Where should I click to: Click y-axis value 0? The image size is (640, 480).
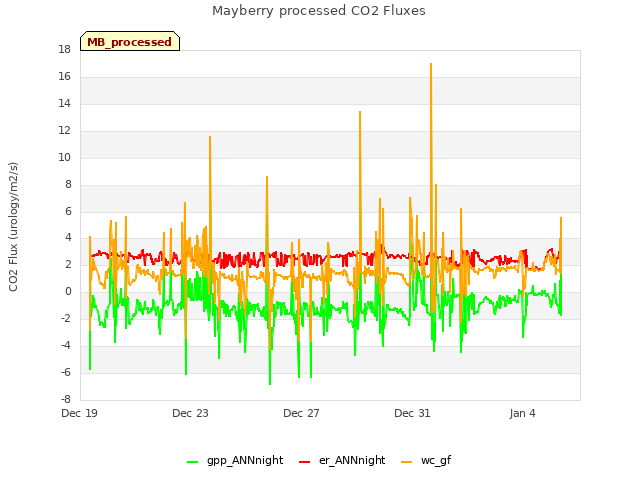pos(68,291)
